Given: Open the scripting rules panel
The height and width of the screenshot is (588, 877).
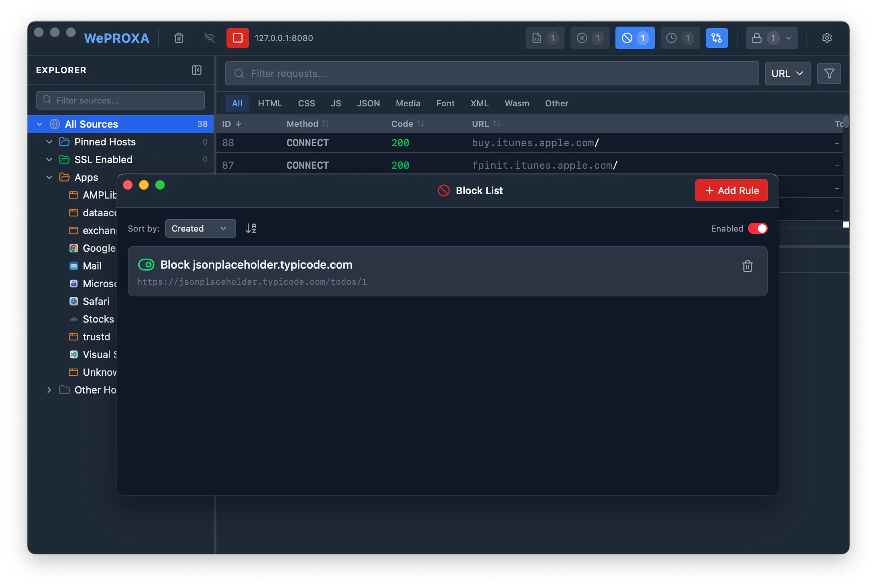Looking at the screenshot, I should click(x=545, y=38).
